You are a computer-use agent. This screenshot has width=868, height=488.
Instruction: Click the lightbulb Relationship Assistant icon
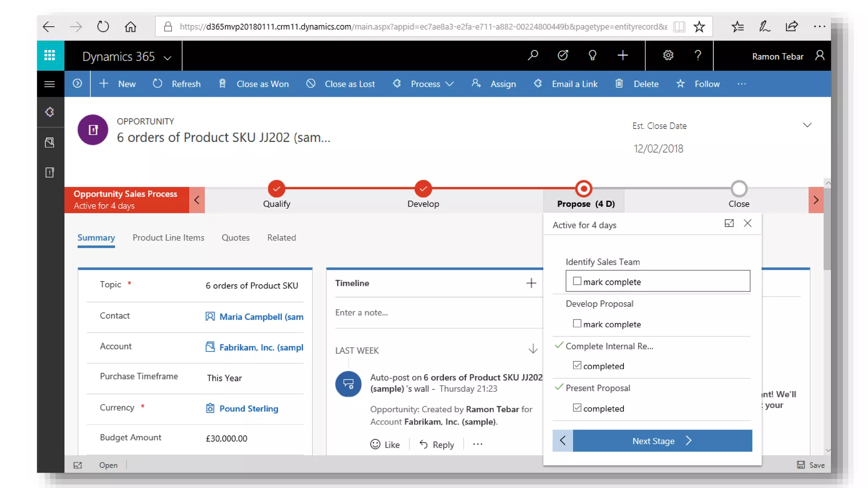593,55
